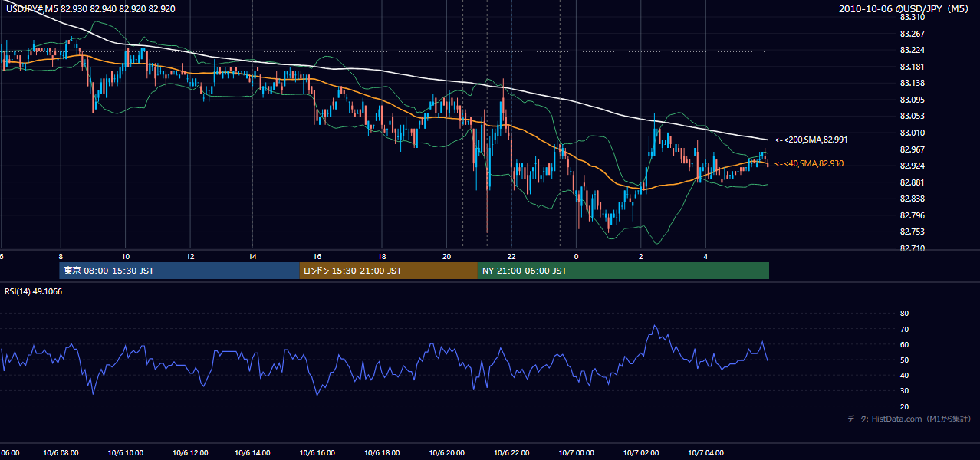Click price axis value 82.710

point(911,248)
